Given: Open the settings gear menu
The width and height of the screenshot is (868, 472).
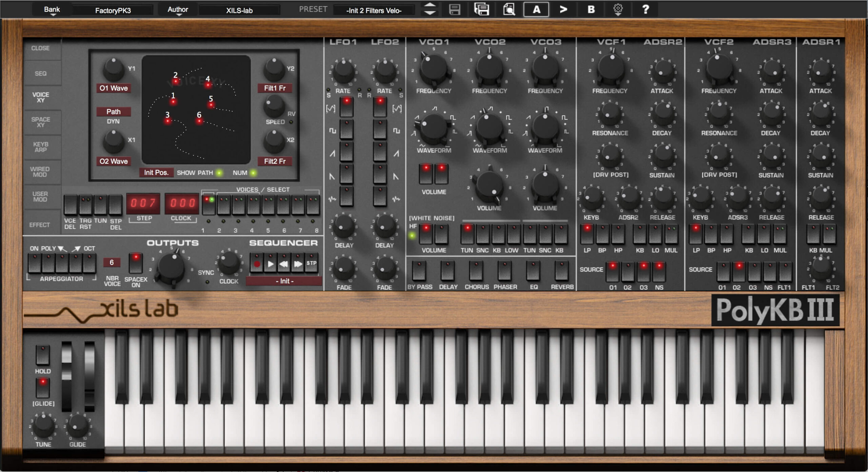Looking at the screenshot, I should coord(618,9).
